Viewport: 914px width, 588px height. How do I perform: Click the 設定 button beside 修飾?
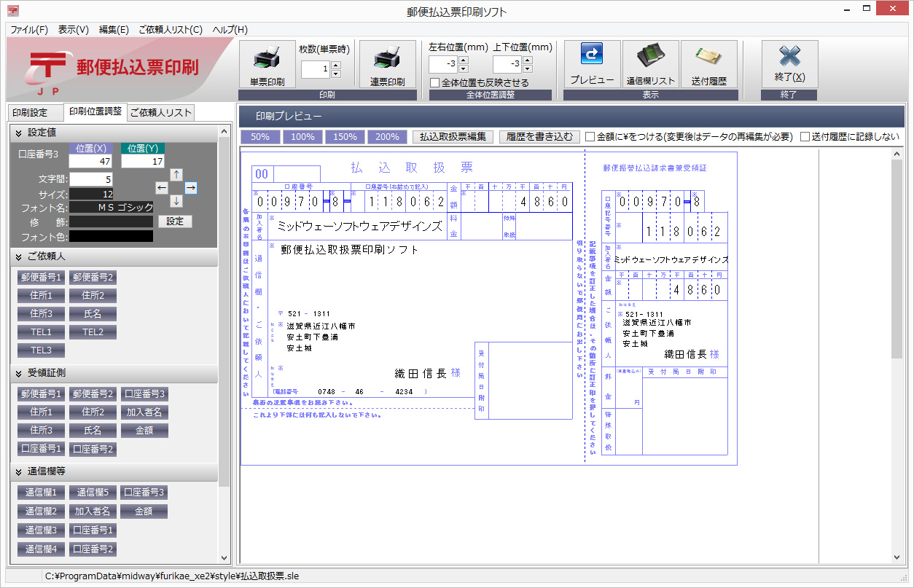(175, 221)
